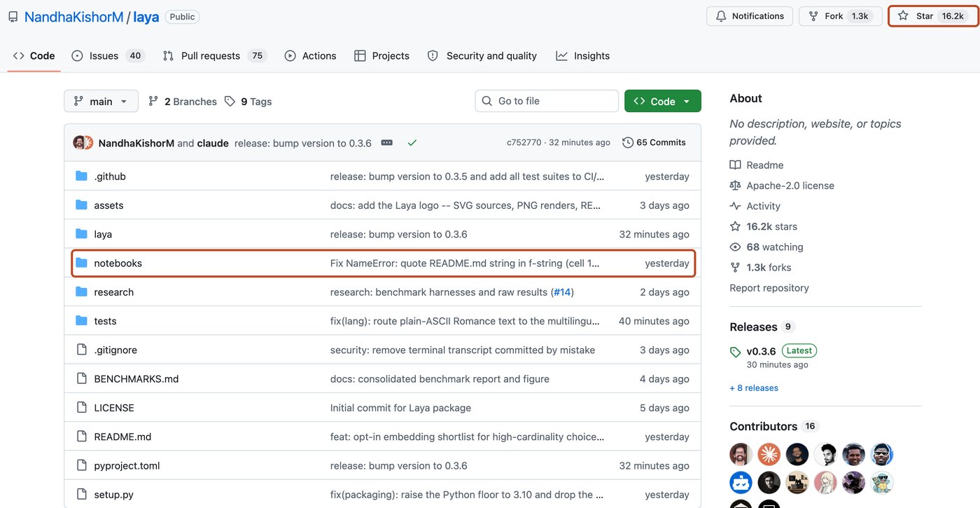This screenshot has height=508, width=980.
Task: Open the Actions tab
Action: [310, 56]
